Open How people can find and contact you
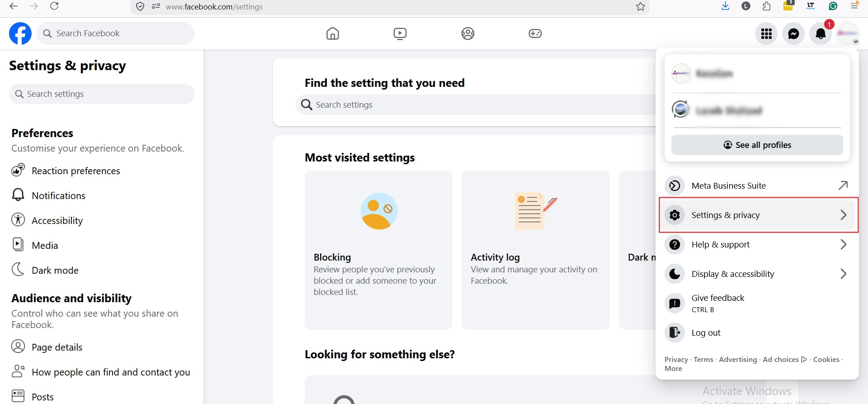This screenshot has height=404, width=868. [102, 372]
